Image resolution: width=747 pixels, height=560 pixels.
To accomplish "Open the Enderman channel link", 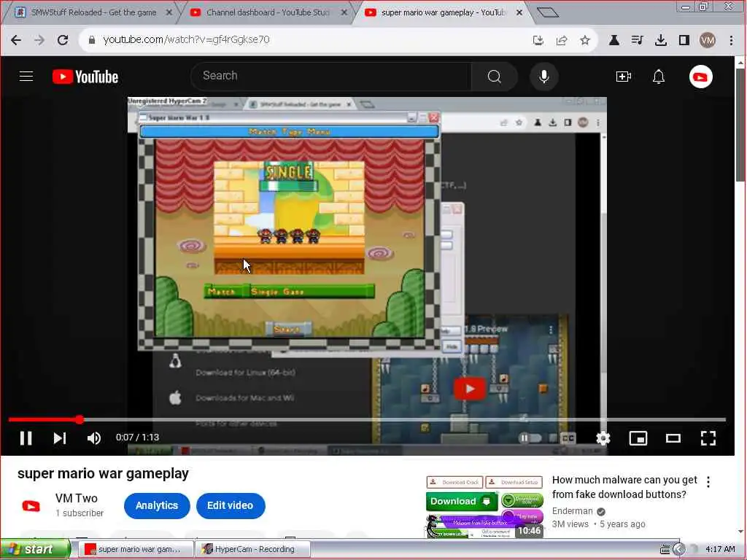I will 572,511.
